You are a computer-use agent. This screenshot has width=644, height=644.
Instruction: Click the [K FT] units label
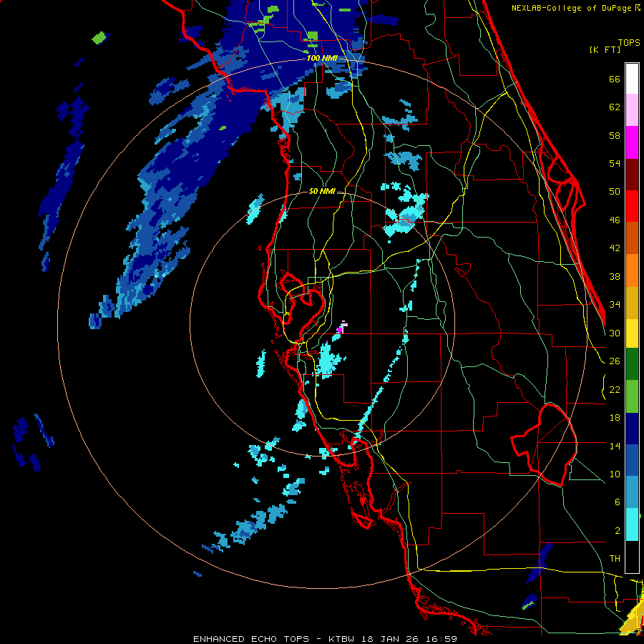pos(605,49)
